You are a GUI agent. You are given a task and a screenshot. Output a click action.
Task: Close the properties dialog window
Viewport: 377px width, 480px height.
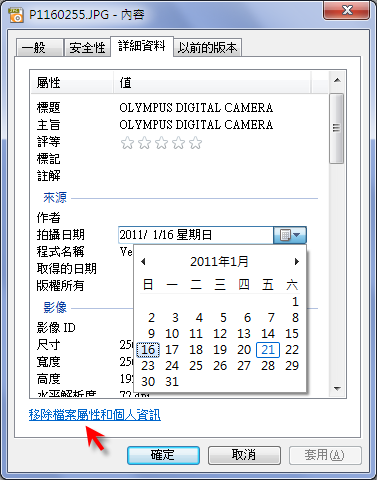[x=347, y=10]
